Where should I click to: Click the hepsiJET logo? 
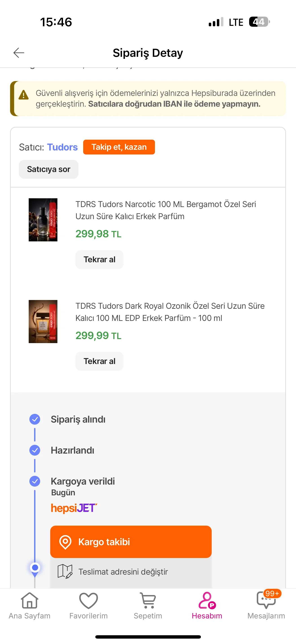(74, 508)
